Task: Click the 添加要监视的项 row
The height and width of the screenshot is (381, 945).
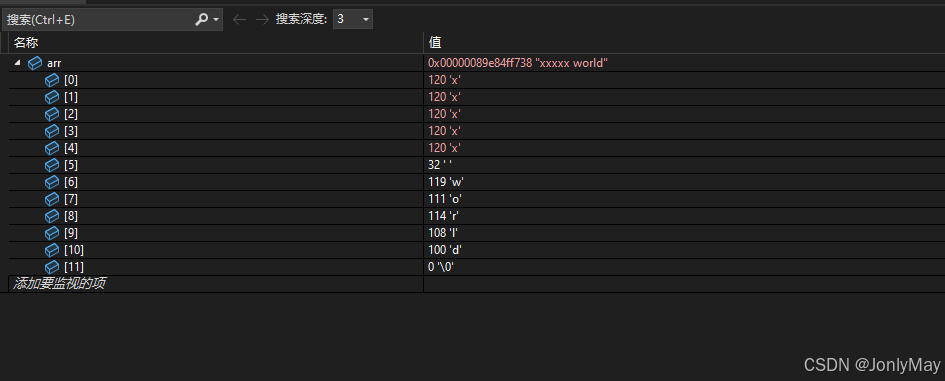Action: click(216, 283)
